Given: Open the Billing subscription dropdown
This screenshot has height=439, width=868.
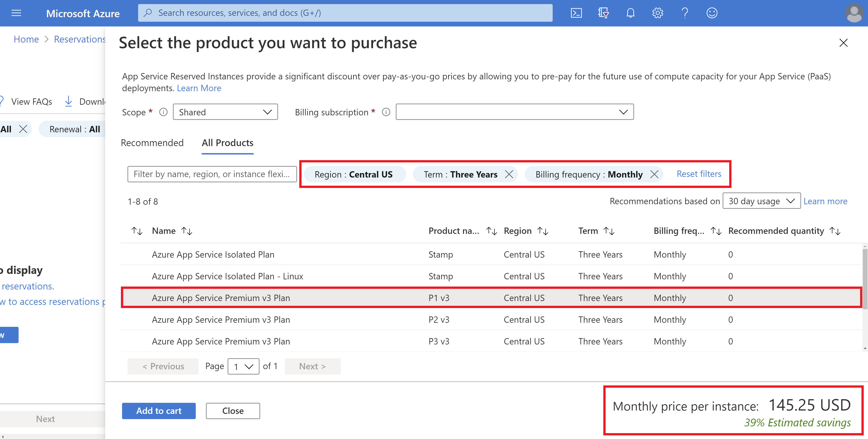Looking at the screenshot, I should [x=514, y=112].
